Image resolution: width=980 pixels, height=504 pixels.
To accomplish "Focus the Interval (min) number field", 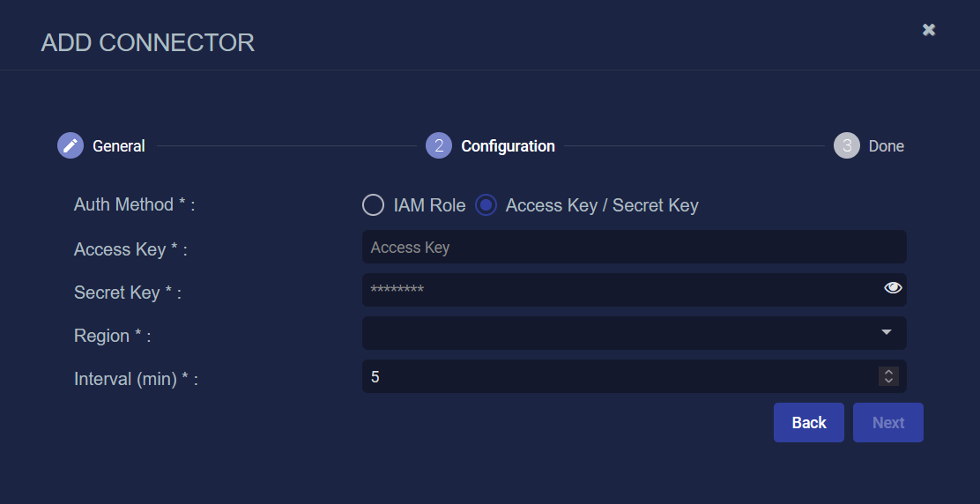I will pyautogui.click(x=617, y=376).
